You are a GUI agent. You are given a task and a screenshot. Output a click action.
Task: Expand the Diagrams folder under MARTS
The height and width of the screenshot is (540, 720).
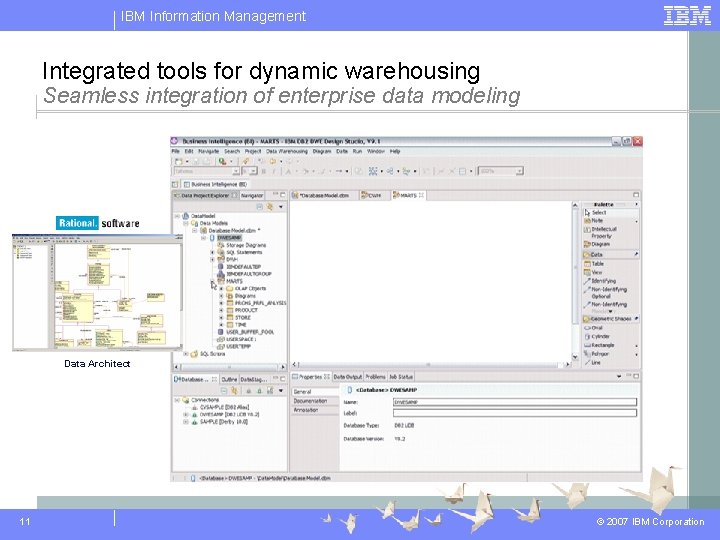tap(221, 296)
